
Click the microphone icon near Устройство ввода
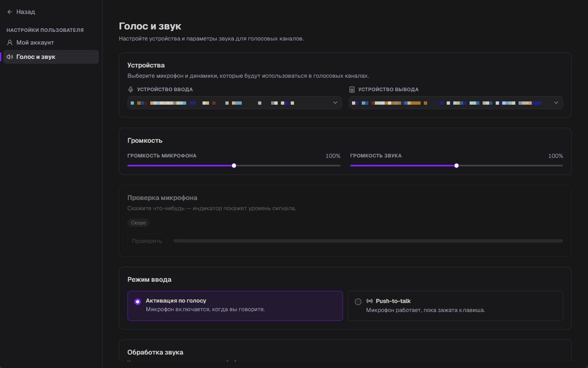pos(131,90)
